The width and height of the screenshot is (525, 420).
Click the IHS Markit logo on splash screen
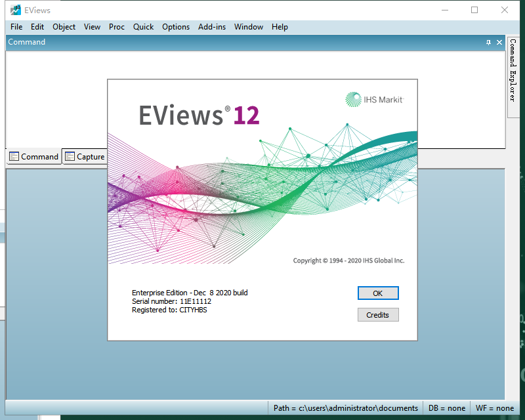point(374,98)
